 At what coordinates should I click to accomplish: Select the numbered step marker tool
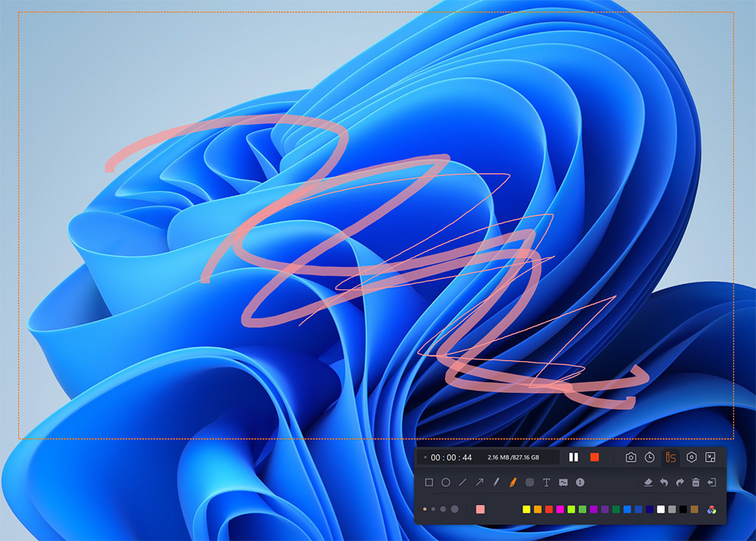580,482
